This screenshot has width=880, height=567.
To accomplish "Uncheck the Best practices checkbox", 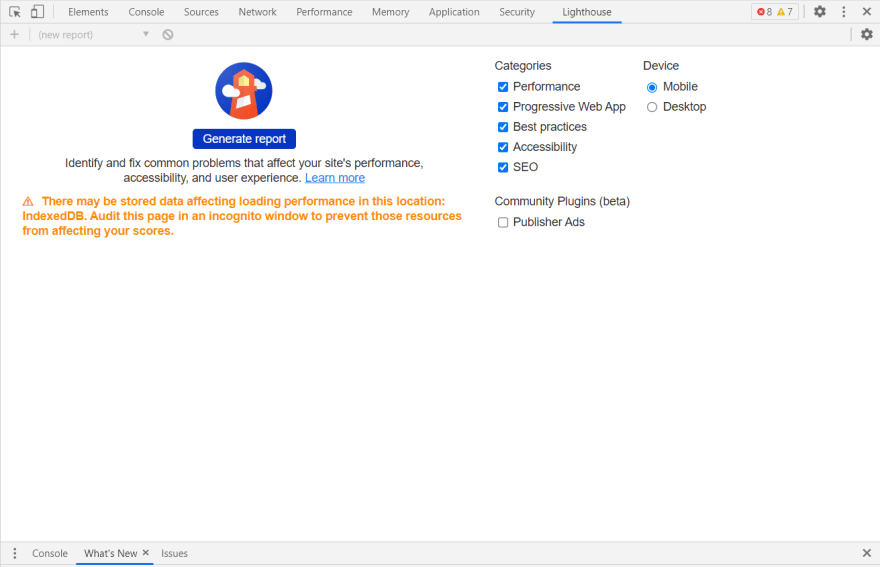I will point(503,127).
